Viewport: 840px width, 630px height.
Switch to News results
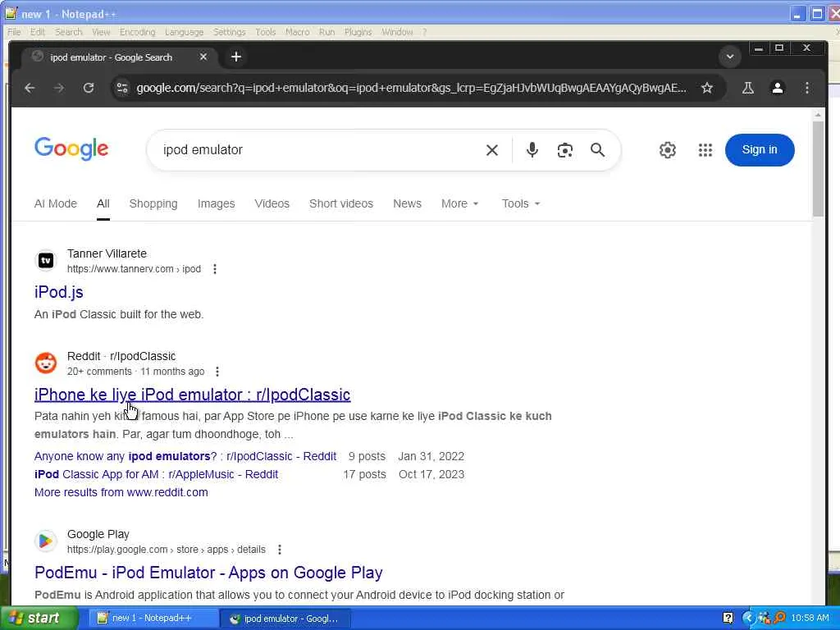407,203
